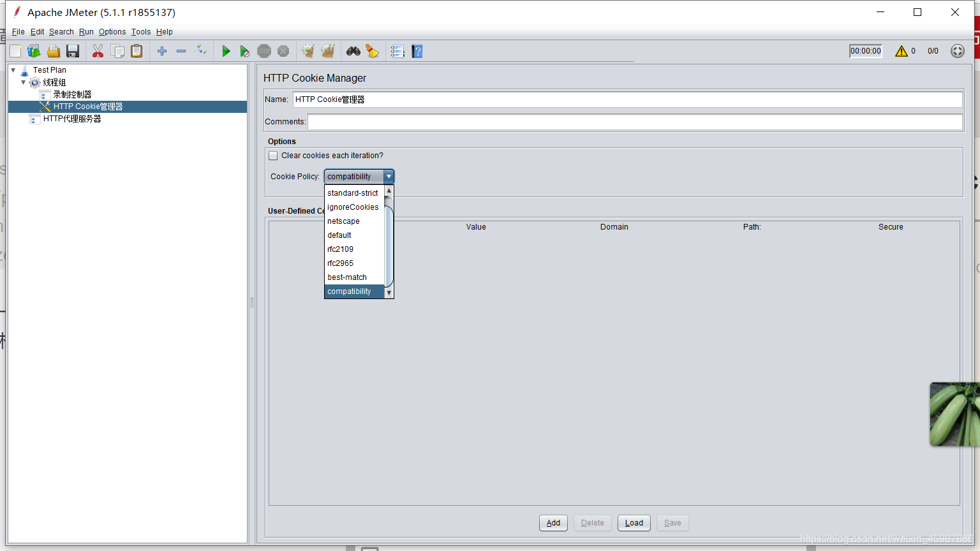Click the dropdown list scrollbar down arrow
Viewport: 980px width, 551px height.
click(x=389, y=293)
